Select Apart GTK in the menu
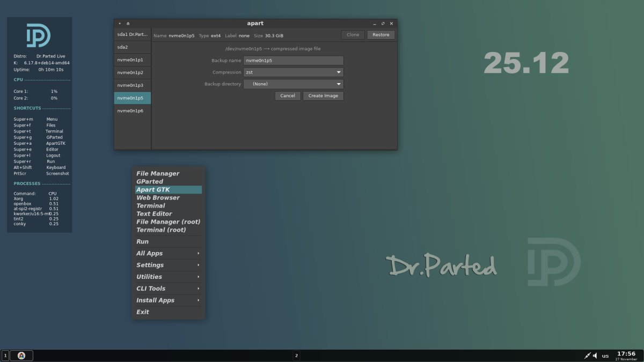644x362 pixels. [169, 190]
